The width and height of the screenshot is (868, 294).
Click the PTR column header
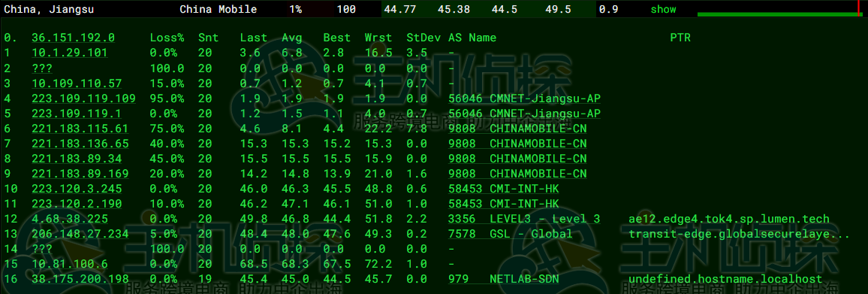(x=680, y=38)
